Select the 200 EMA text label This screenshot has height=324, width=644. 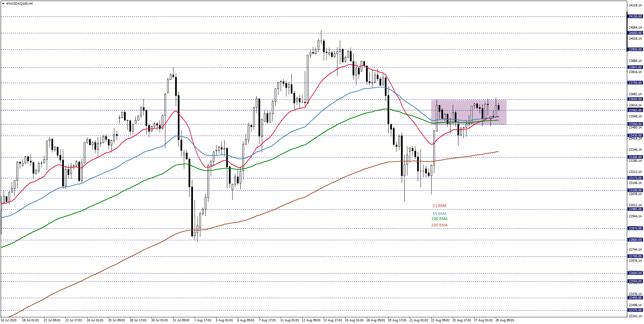tap(439, 225)
